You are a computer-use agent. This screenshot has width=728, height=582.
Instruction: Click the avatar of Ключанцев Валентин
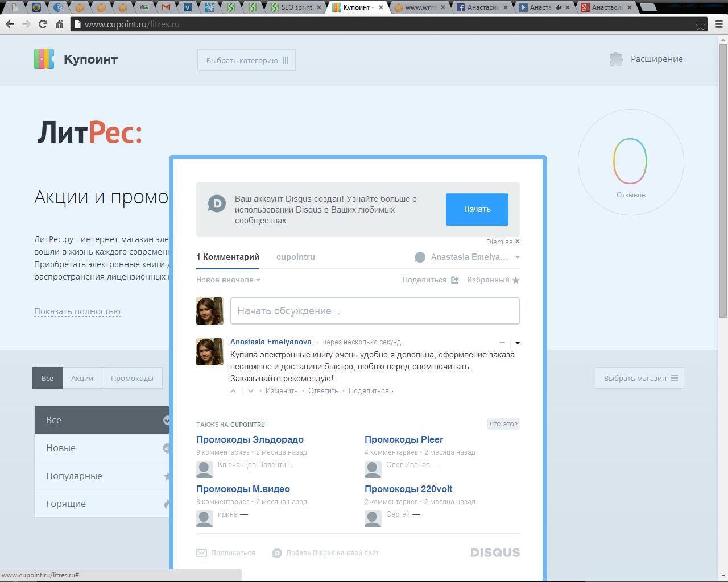(x=205, y=469)
